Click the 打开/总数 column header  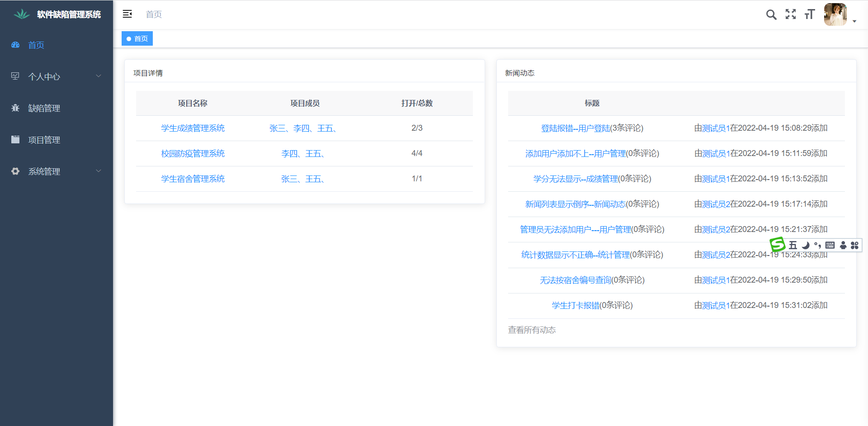(417, 103)
